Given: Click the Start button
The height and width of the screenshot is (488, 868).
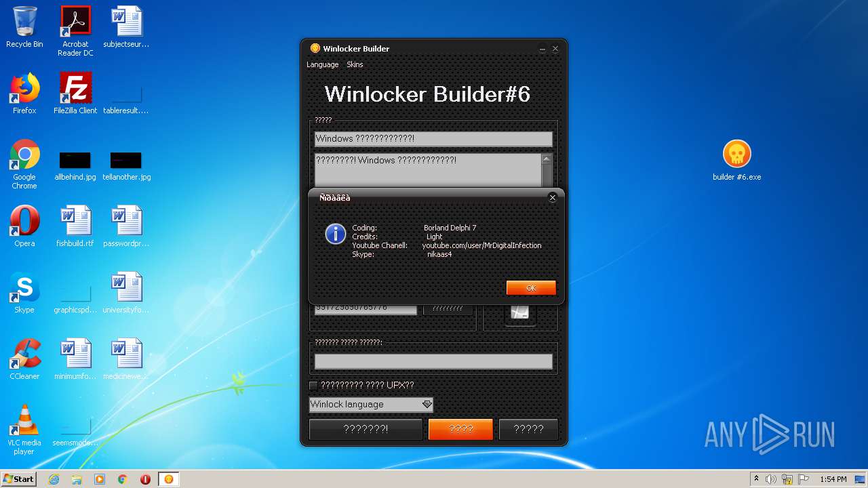Looking at the screenshot, I should [19, 479].
